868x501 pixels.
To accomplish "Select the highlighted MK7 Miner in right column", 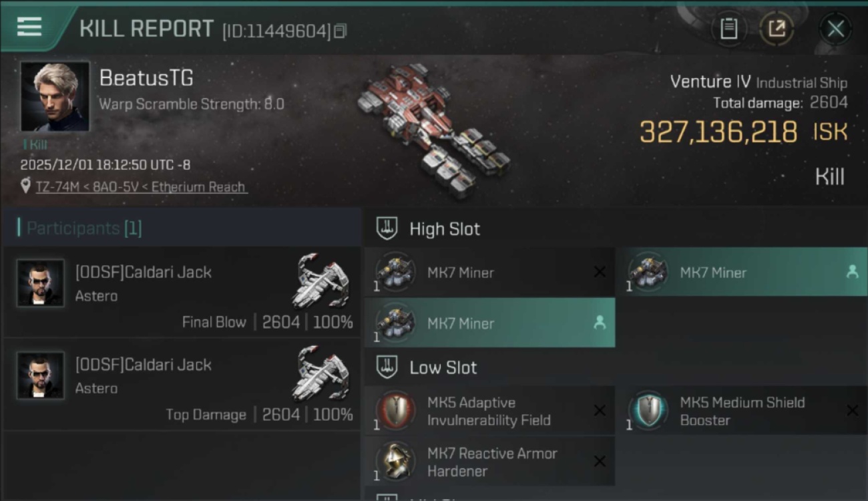I will point(742,273).
